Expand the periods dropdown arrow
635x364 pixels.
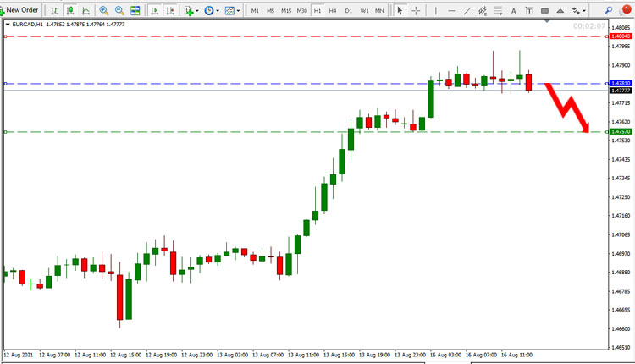tap(218, 11)
